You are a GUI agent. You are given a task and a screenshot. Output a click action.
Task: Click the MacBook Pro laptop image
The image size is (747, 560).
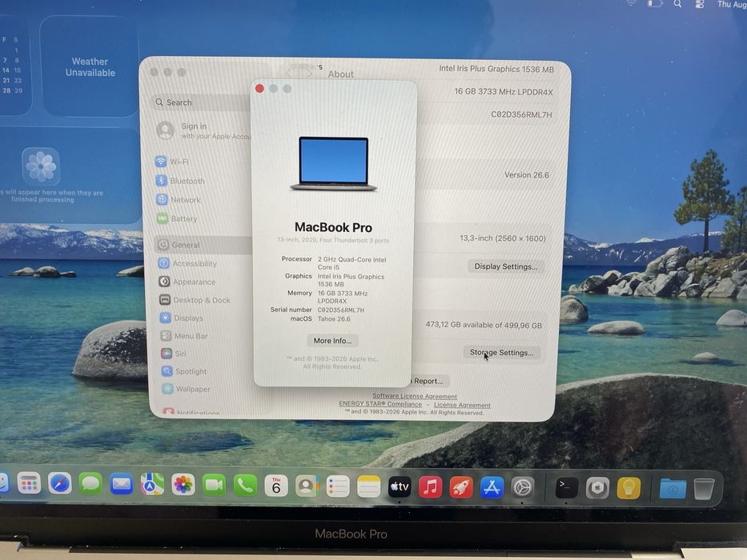coord(334,163)
